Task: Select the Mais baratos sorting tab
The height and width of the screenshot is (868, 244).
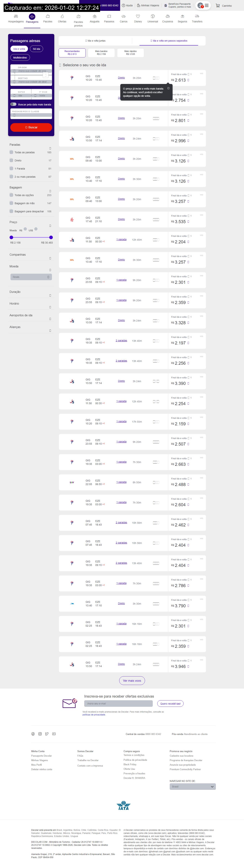Action: (101, 53)
